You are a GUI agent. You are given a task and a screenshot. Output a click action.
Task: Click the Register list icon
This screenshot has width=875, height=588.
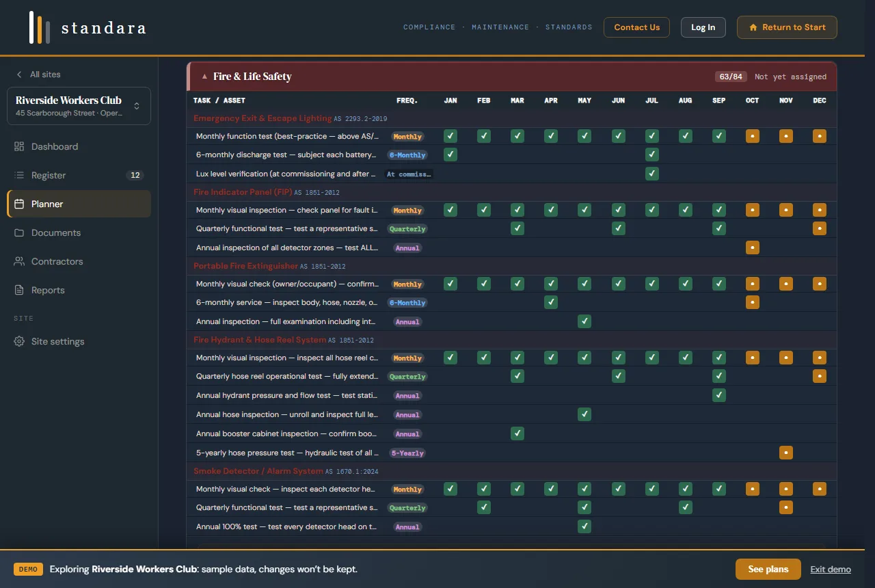[19, 175]
